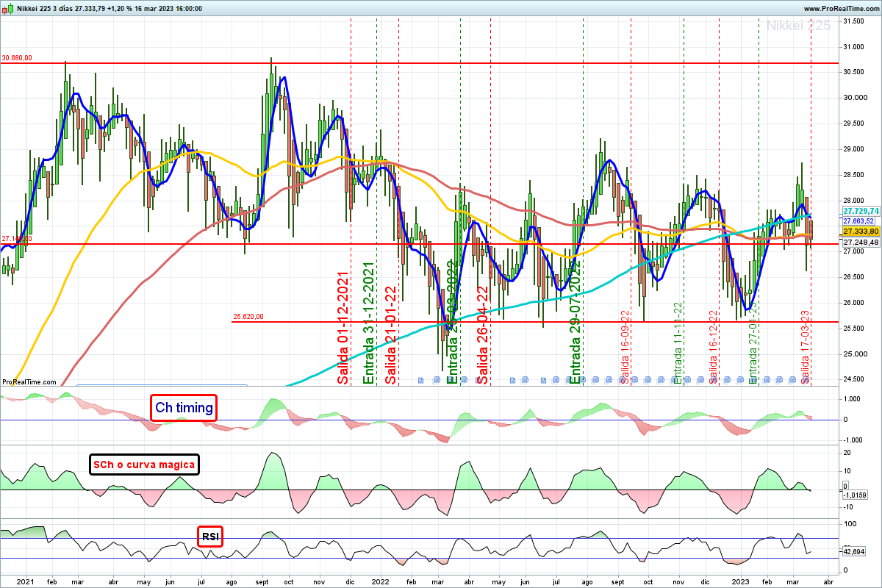Click the 31.500 price scale value

853,21
